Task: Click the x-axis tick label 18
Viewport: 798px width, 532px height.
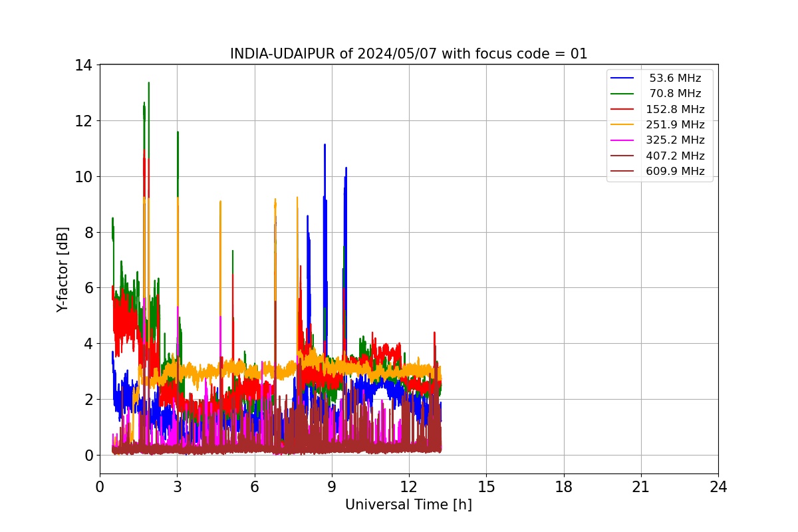Action: pyautogui.click(x=563, y=487)
